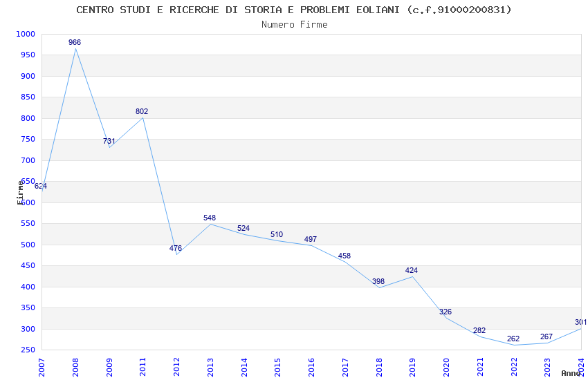Select data label 301 at right edge
This screenshot has height=380, width=588.
[x=581, y=322]
